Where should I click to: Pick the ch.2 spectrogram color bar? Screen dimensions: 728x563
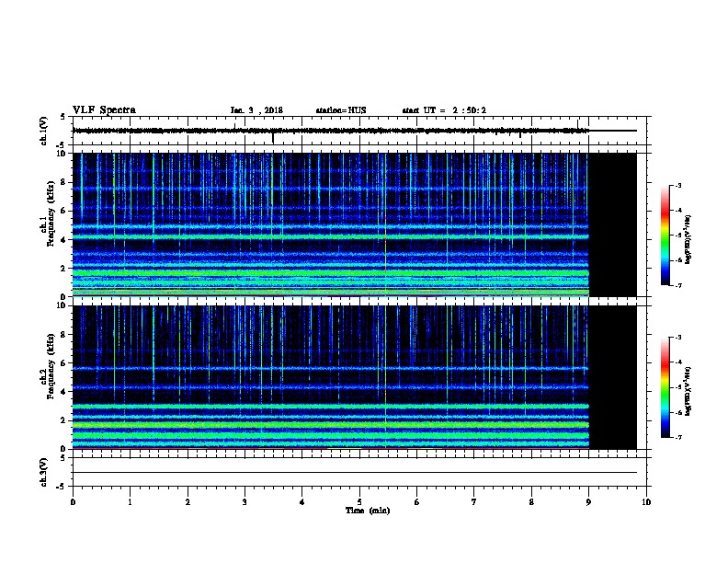click(665, 387)
